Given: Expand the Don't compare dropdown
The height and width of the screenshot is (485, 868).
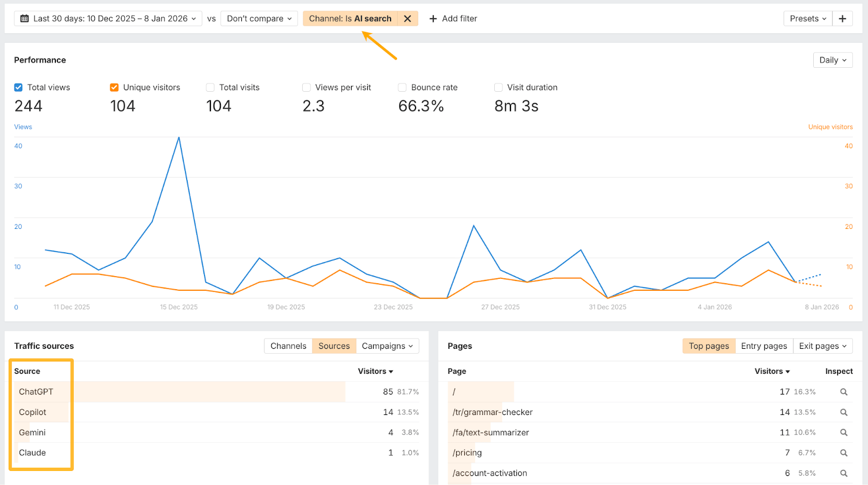Looking at the screenshot, I should pyautogui.click(x=259, y=18).
